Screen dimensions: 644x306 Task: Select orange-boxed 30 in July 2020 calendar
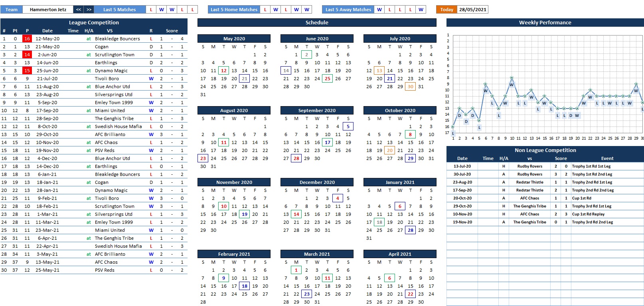click(410, 87)
